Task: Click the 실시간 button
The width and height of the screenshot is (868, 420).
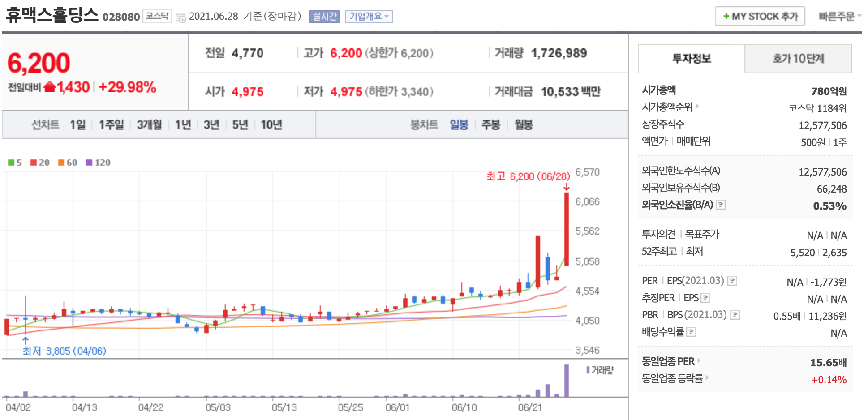Action: click(325, 17)
